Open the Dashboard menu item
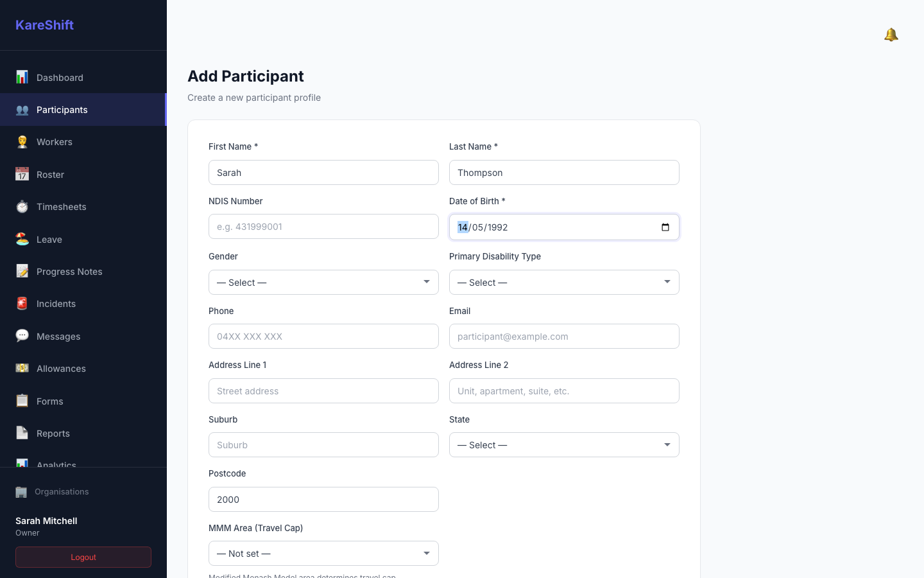The height and width of the screenshot is (578, 924). (x=83, y=77)
